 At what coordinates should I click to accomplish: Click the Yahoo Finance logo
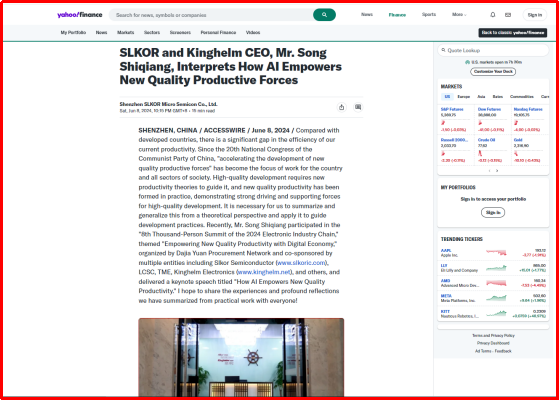pos(80,15)
